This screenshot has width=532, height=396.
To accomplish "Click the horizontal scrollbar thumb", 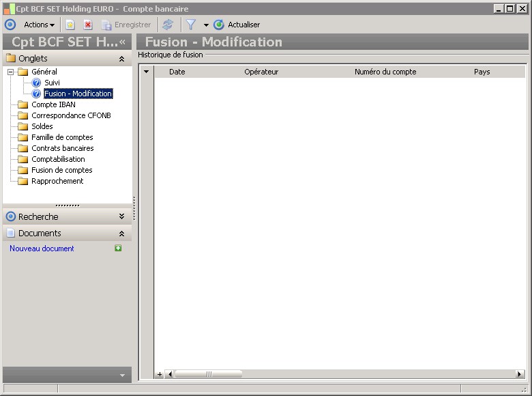I will coord(208,374).
